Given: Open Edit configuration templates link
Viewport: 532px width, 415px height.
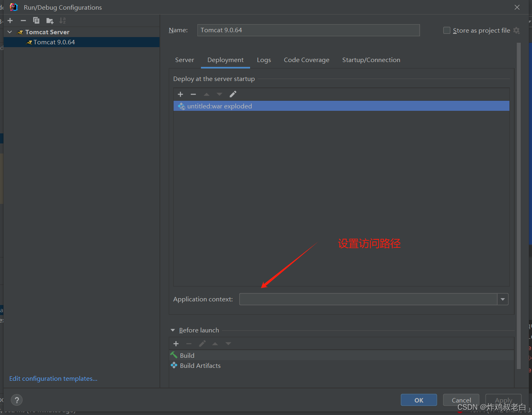Looking at the screenshot, I should pos(53,379).
